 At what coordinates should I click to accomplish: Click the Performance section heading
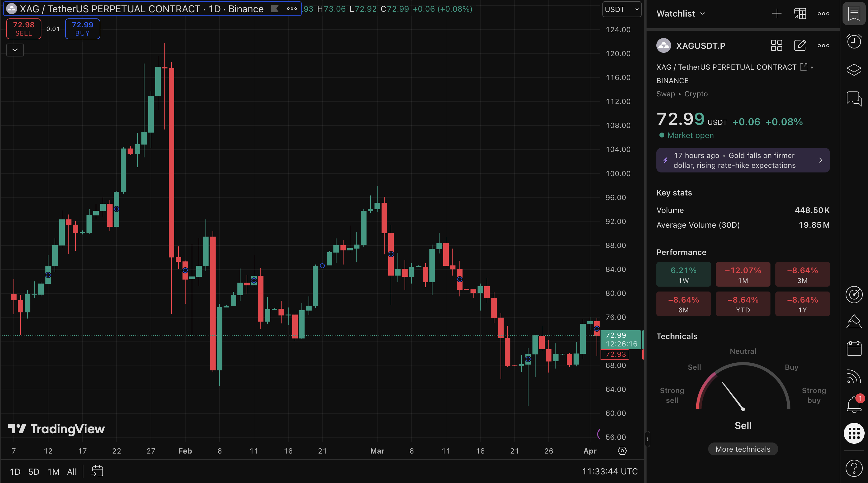681,252
